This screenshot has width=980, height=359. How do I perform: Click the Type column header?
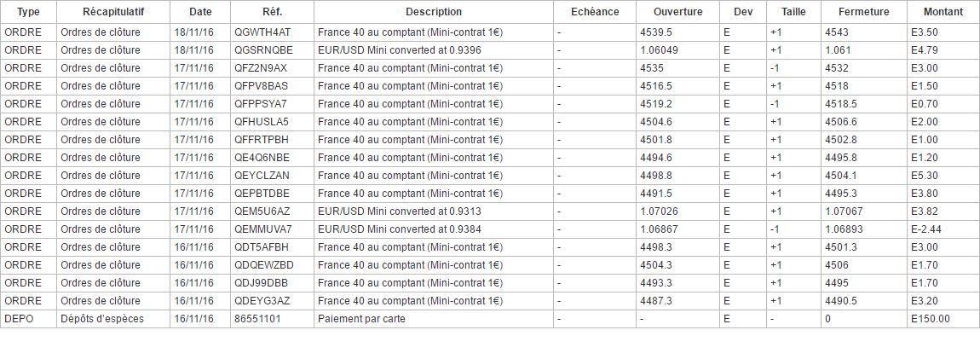28,12
